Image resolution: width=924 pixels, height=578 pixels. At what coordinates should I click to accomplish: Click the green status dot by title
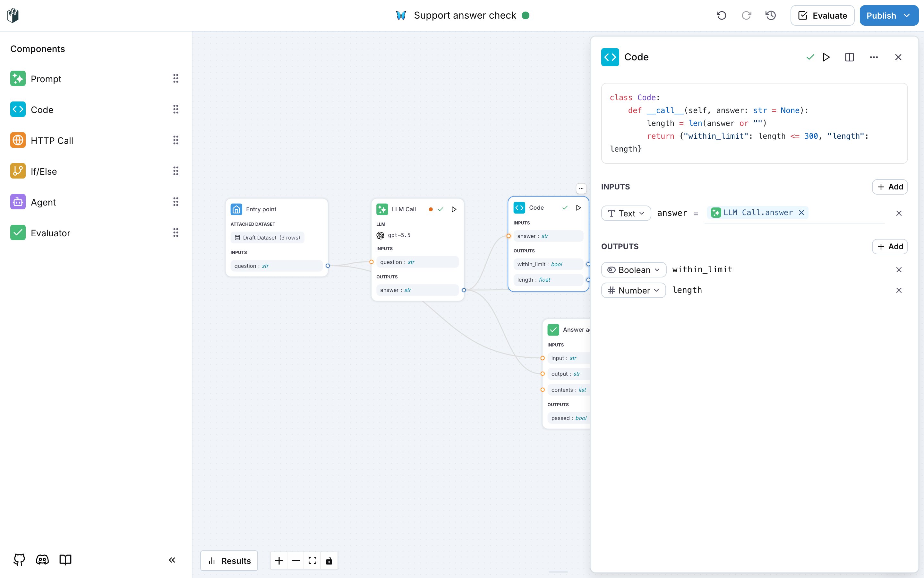point(526,15)
